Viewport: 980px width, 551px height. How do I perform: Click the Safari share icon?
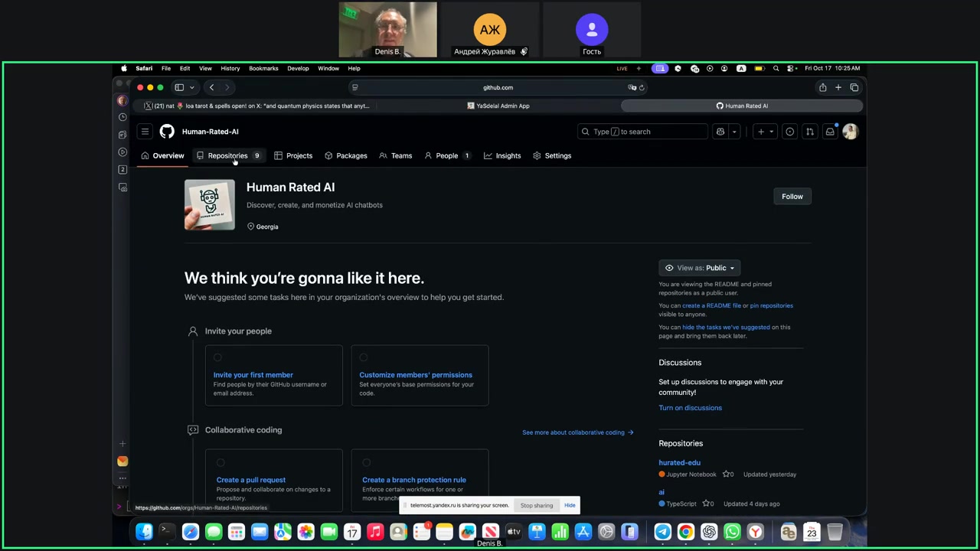coord(822,87)
